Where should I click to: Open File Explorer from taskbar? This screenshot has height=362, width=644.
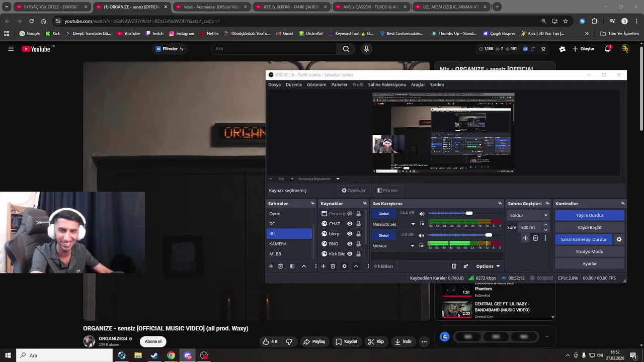coord(138,355)
